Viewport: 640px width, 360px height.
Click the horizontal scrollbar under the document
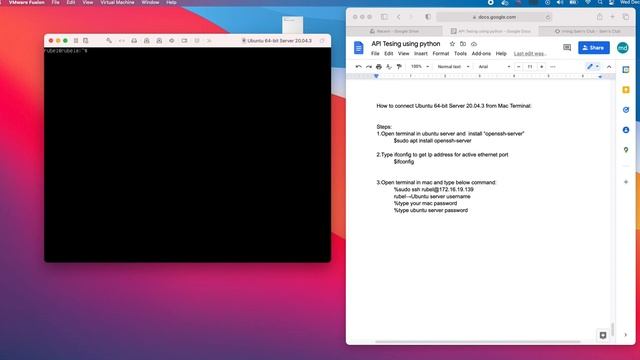[478, 342]
